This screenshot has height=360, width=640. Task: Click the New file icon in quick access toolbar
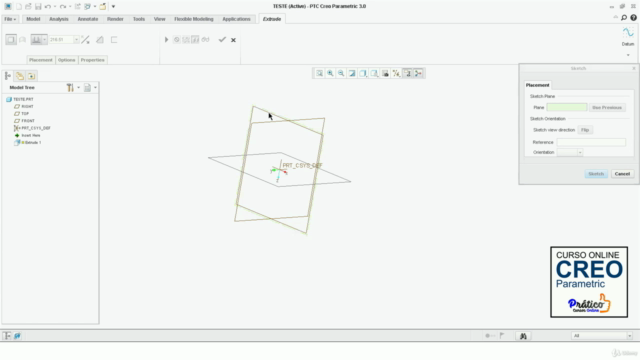coord(19,7)
